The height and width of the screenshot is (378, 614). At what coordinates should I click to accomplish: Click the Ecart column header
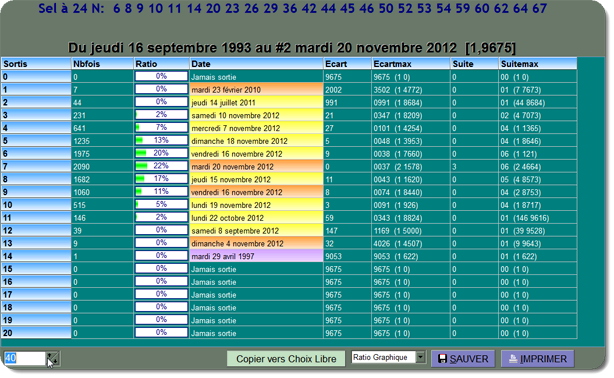coord(347,64)
